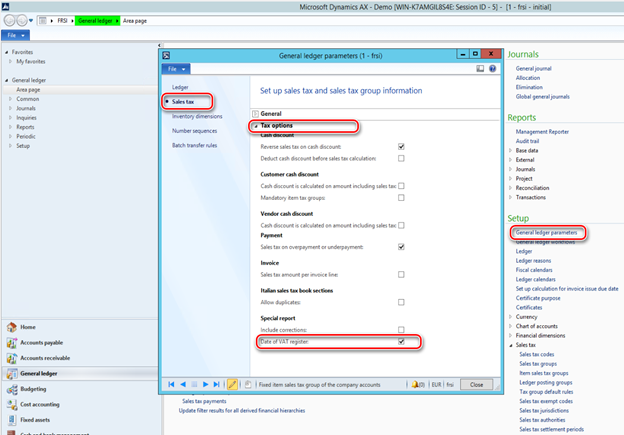Toggle Sales tax on overpayment or underpayment
This screenshot has width=624, height=435.
pyautogui.click(x=401, y=247)
